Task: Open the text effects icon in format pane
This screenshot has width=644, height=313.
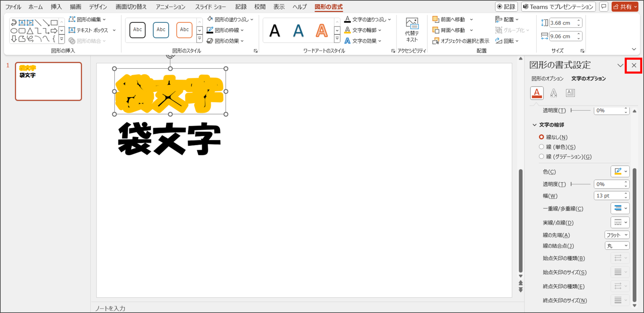Action: pyautogui.click(x=553, y=93)
